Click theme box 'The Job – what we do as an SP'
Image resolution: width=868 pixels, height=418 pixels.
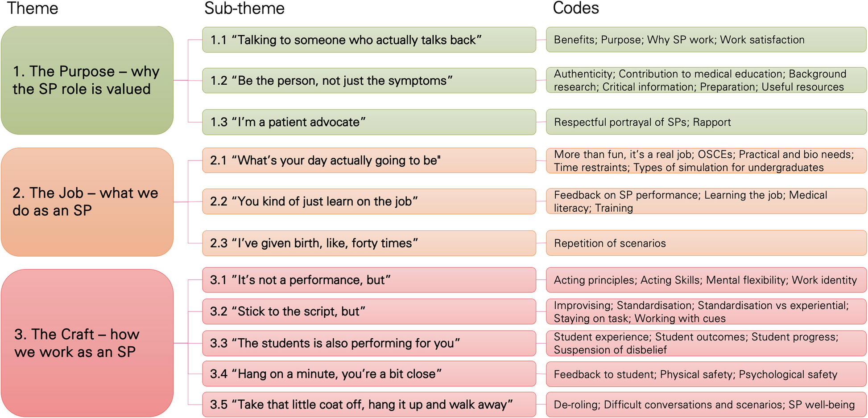87,202
